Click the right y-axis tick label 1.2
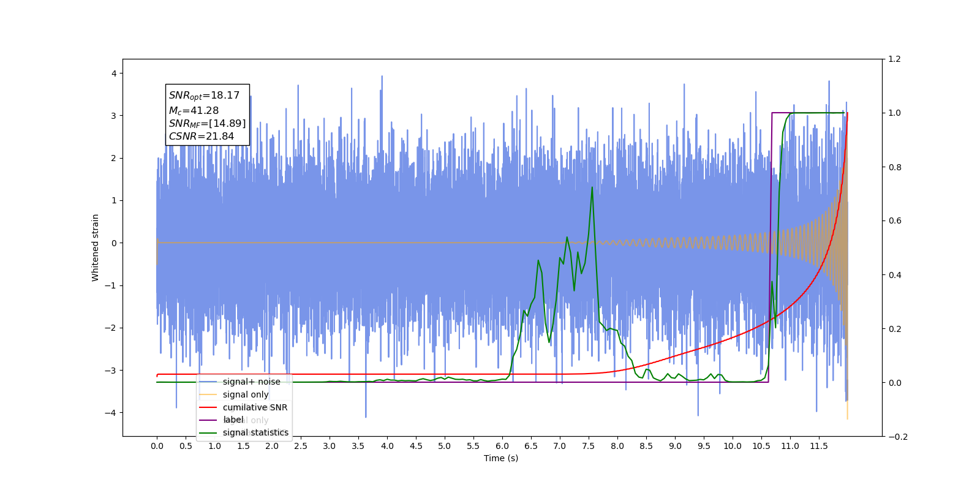Screen dimensions: 980x490 click(x=895, y=59)
